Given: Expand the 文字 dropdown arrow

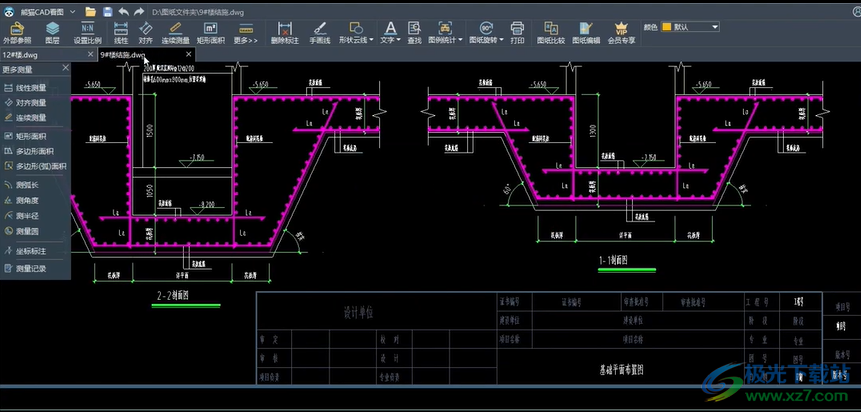Looking at the screenshot, I should tap(398, 40).
